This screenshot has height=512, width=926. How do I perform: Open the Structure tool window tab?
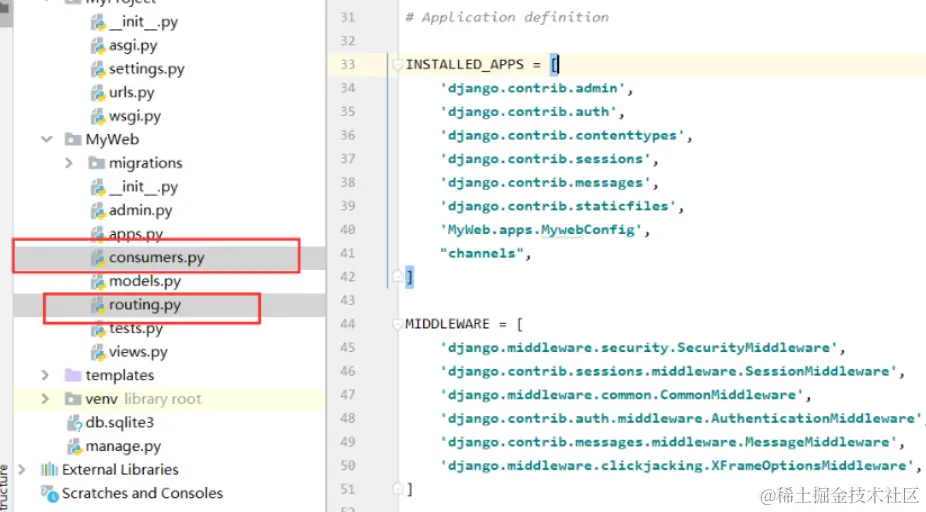[x=5, y=488]
